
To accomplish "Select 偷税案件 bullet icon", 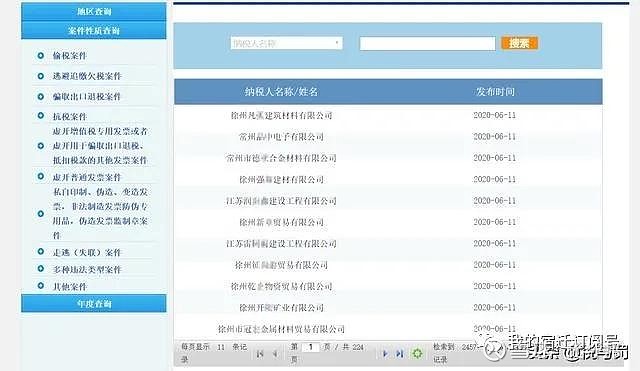I will coord(40,55).
